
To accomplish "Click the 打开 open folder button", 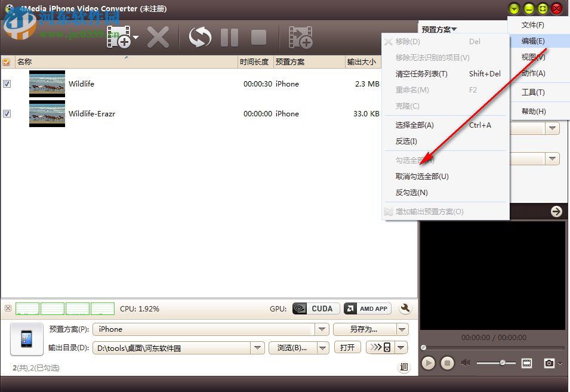I will click(347, 347).
